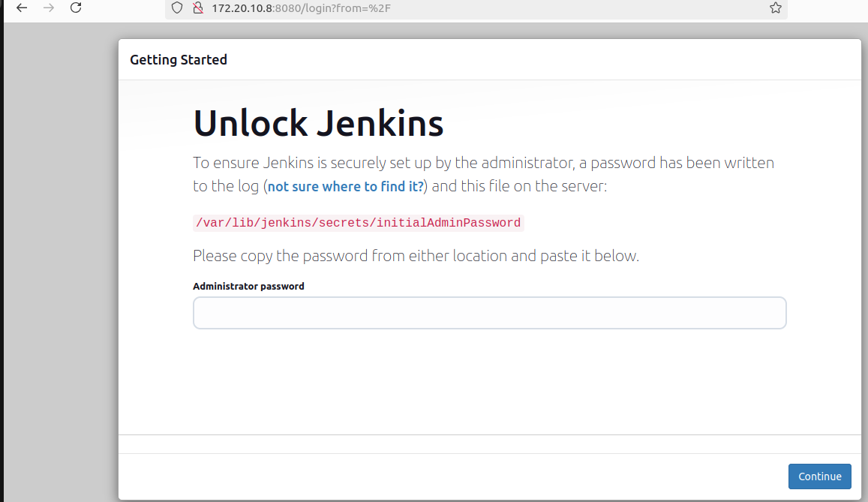This screenshot has height=502, width=868.
Task: Go back with the browser back arrow
Action: [22, 8]
